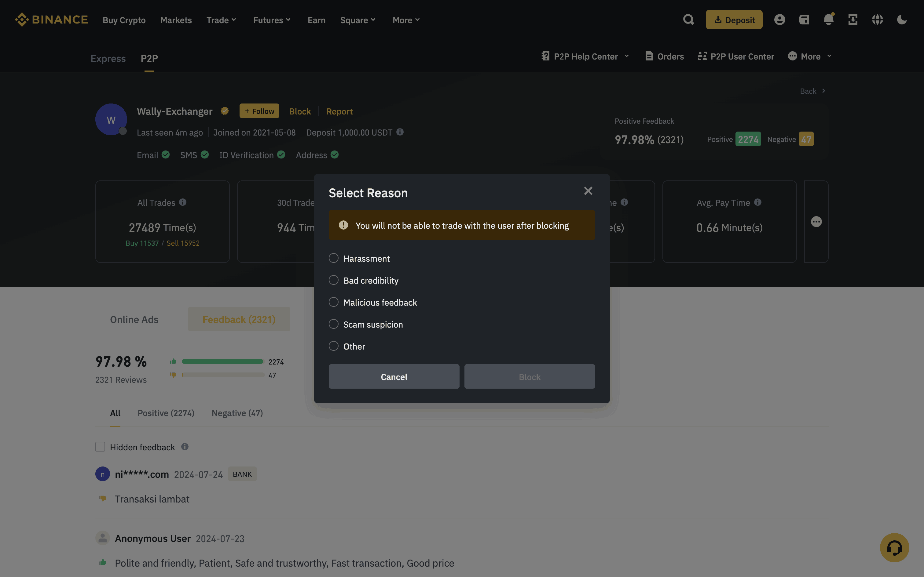Switch to the Online Ads tab
This screenshot has height=577, width=924.
point(134,319)
